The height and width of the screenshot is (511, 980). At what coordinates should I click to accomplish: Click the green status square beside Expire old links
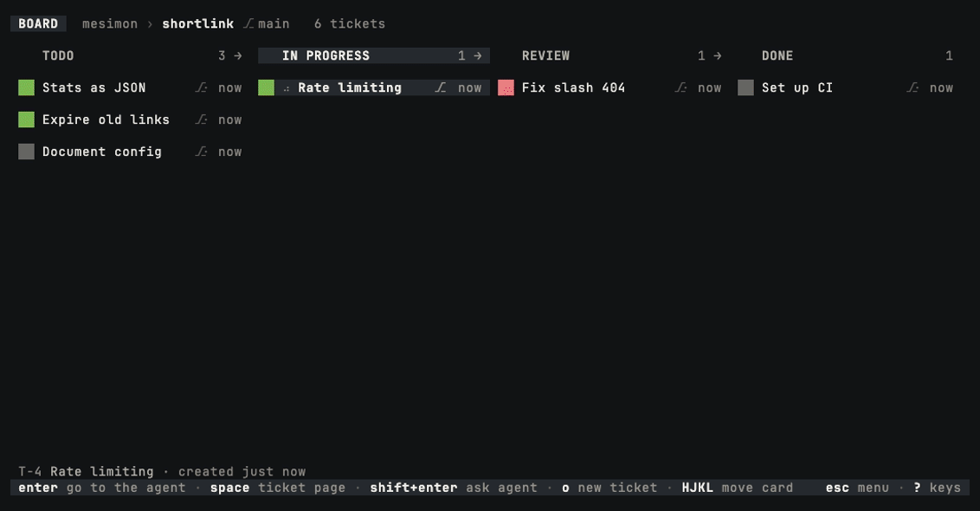click(x=26, y=120)
